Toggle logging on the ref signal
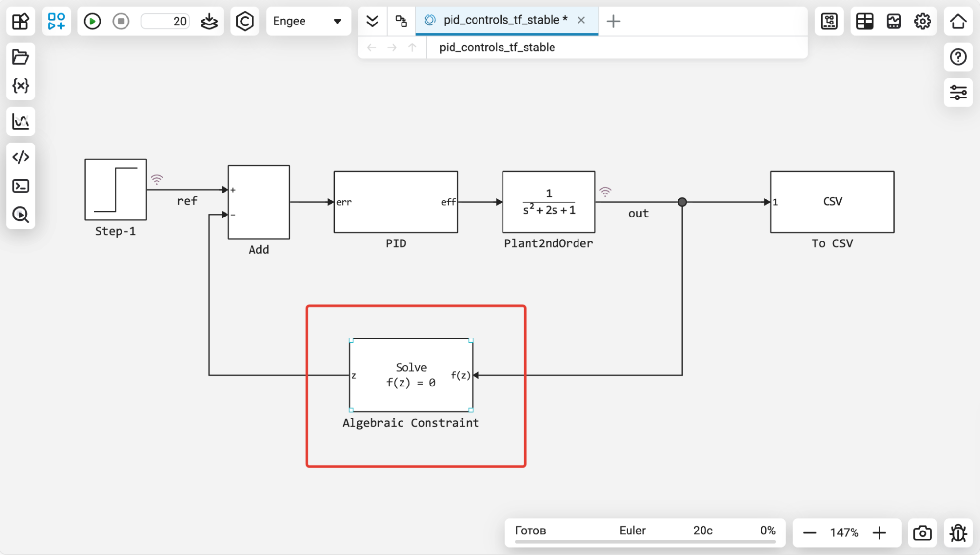This screenshot has height=555, width=980. tap(157, 179)
